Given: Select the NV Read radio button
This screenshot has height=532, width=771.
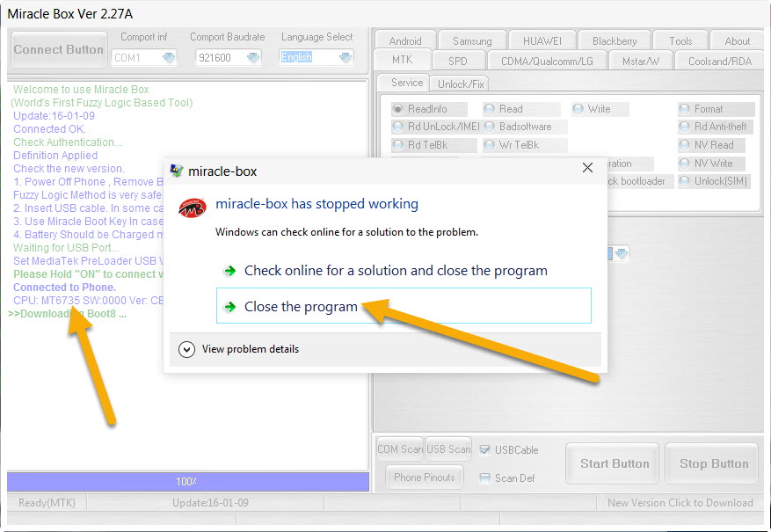Looking at the screenshot, I should [x=685, y=145].
